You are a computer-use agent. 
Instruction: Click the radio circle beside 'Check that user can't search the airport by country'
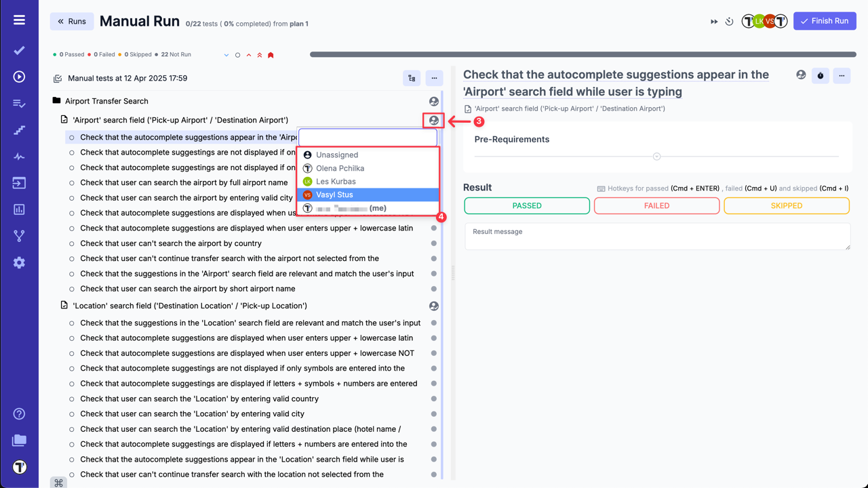tap(71, 243)
